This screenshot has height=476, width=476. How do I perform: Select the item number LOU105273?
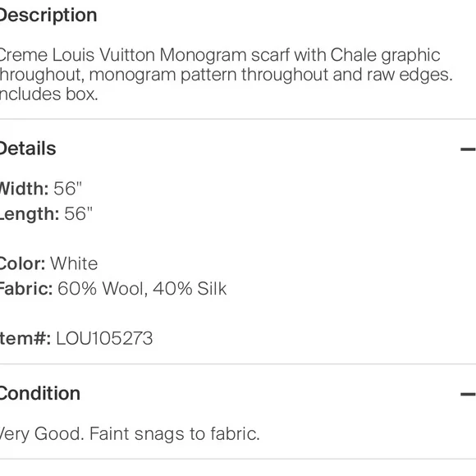coord(104,338)
